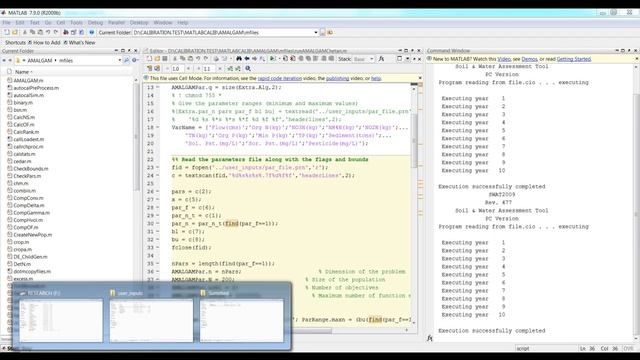Navigate forward arrow in Editor toolbar
The height and width of the screenshot is (360, 640).
[254, 59]
